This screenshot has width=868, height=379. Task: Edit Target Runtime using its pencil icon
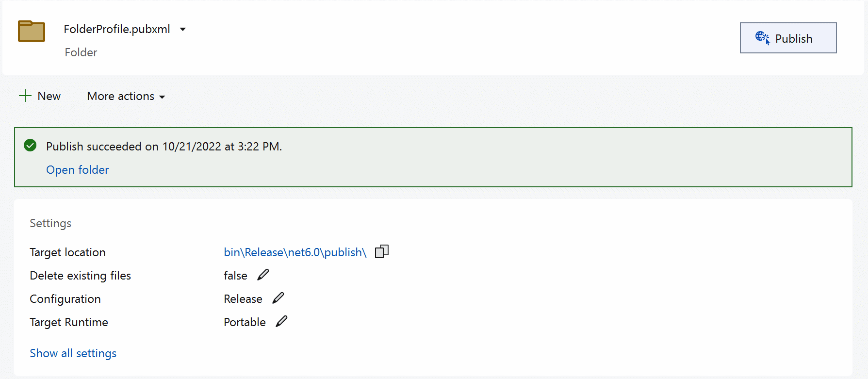tap(281, 321)
